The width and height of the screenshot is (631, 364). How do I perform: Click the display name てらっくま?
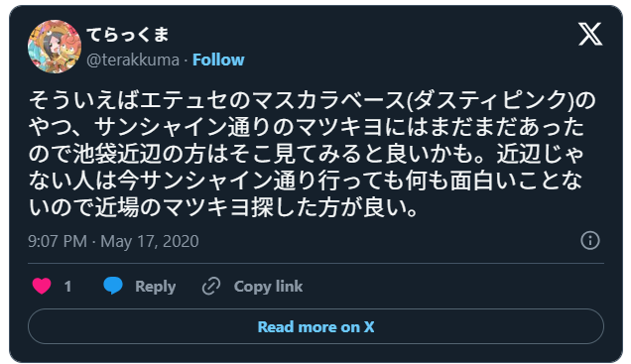[128, 35]
